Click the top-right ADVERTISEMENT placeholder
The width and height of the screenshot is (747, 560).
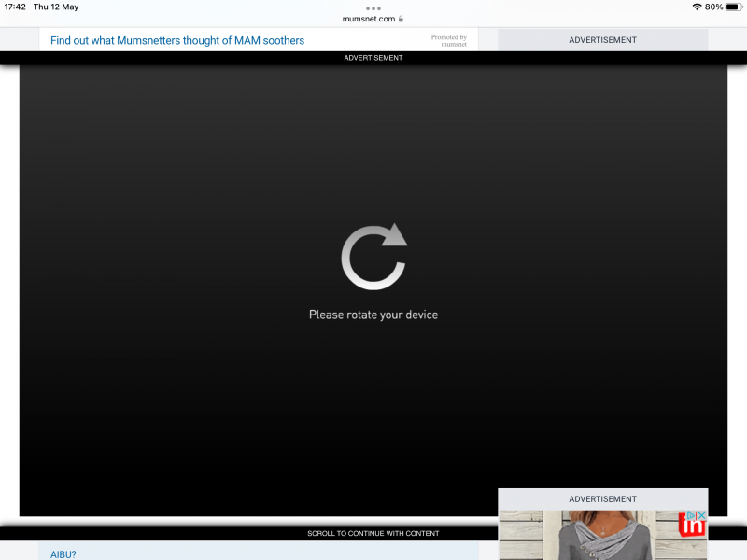pyautogui.click(x=602, y=40)
